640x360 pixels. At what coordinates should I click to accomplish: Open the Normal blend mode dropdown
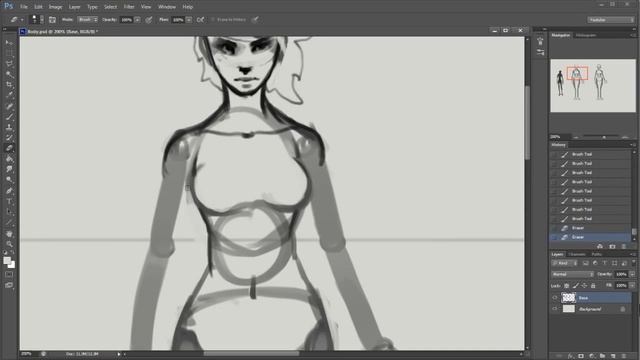[572, 274]
